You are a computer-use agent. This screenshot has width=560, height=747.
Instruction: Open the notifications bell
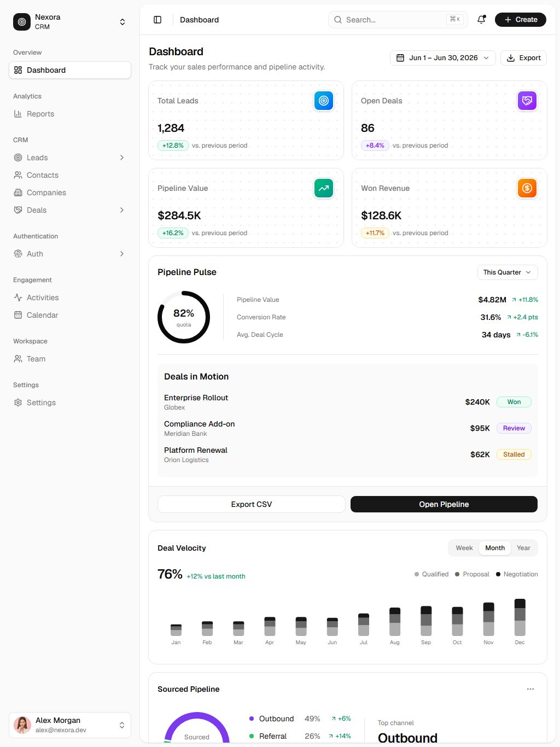click(481, 20)
